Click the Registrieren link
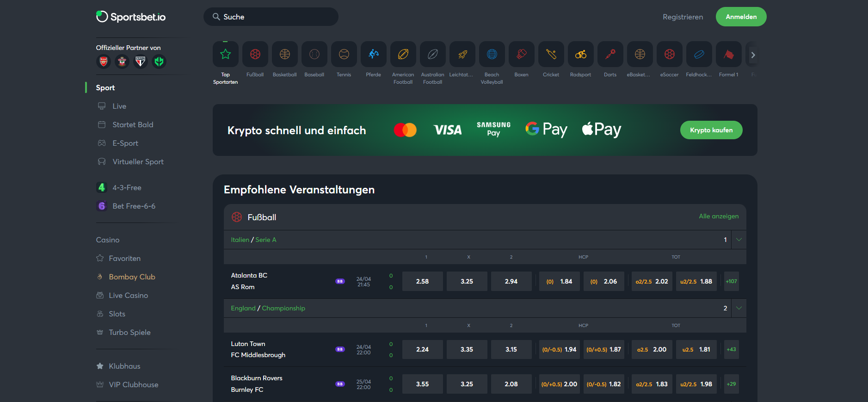Screen dimensions: 868x402 click(x=683, y=17)
